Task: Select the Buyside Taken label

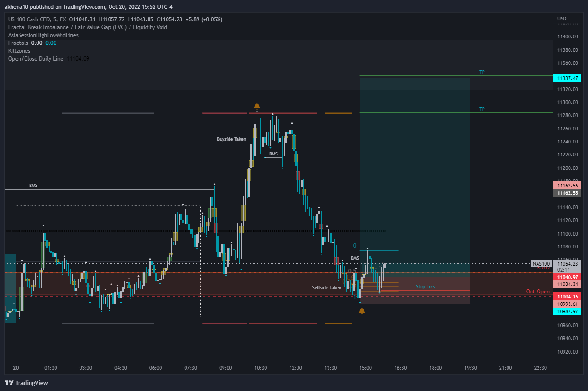Action: (231, 139)
